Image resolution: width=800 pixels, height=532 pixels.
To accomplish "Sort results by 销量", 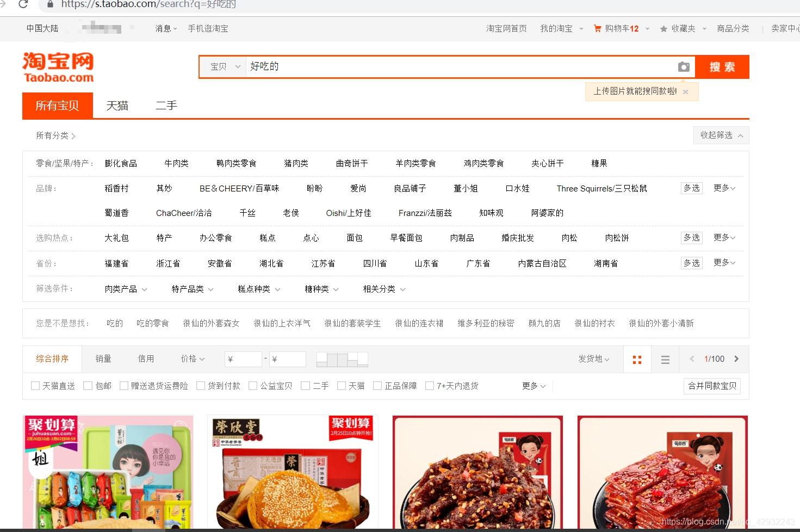I will 103,358.
